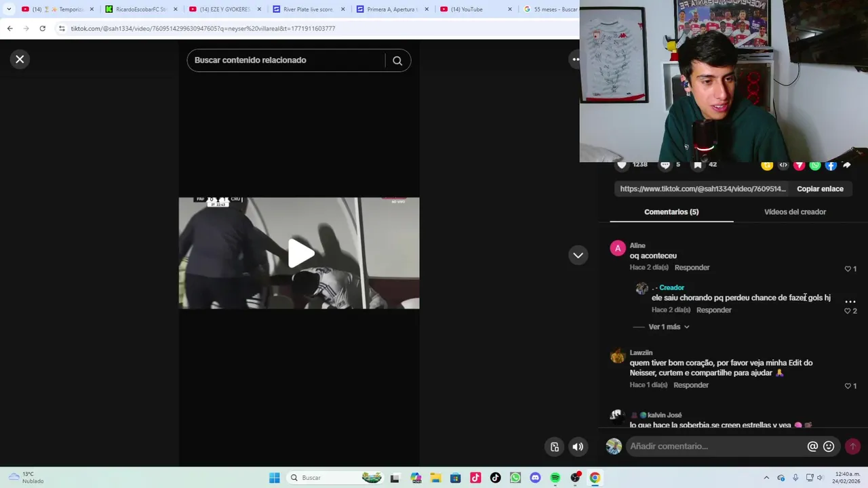Share the video to Facebook

831,165
